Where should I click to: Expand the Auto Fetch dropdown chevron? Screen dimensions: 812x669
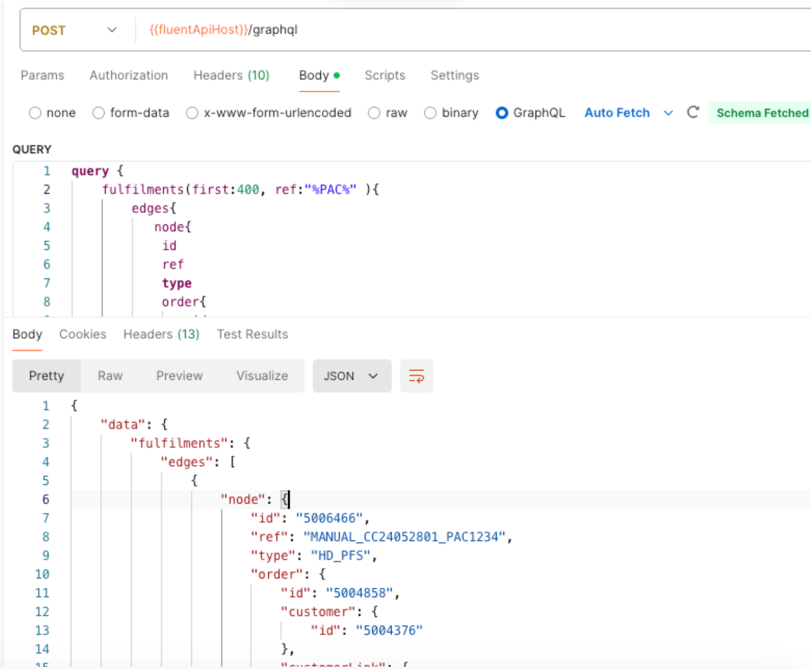(x=668, y=113)
